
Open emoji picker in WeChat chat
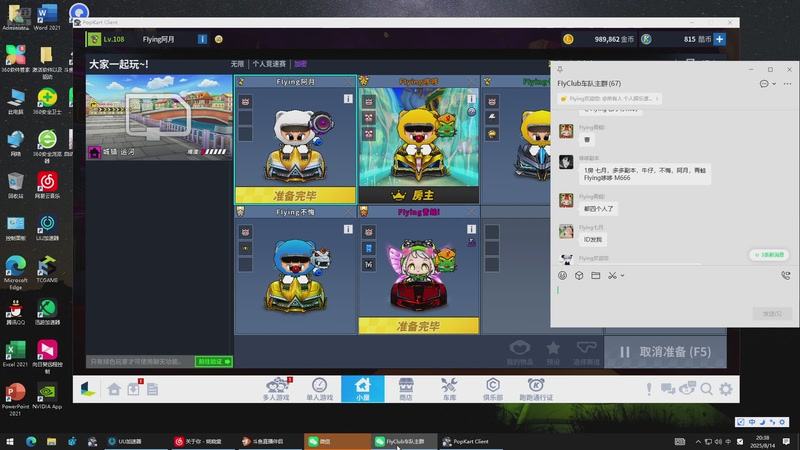(x=562, y=276)
